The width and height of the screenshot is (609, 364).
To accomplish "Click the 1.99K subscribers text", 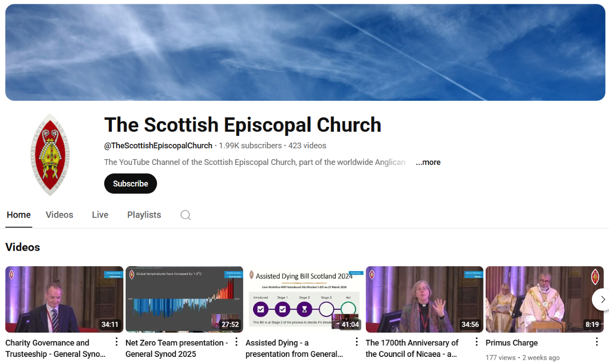I will coord(250,145).
